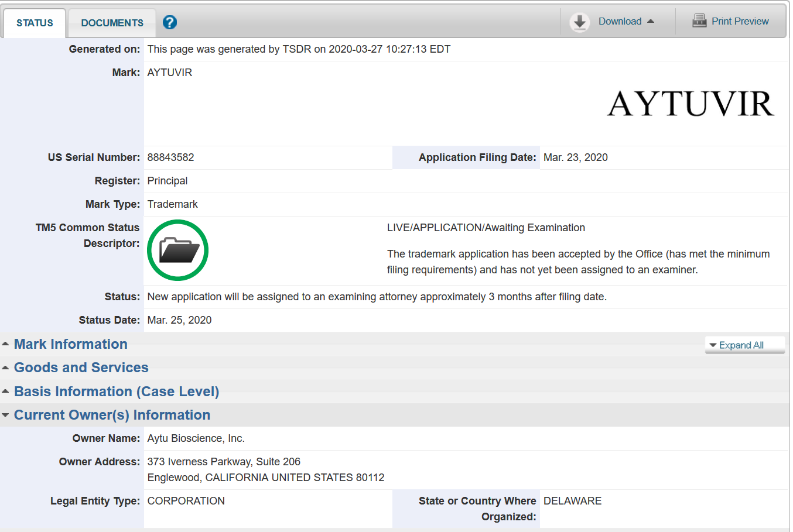Click the Print Preview button
The width and height of the screenshot is (793, 532).
click(740, 20)
